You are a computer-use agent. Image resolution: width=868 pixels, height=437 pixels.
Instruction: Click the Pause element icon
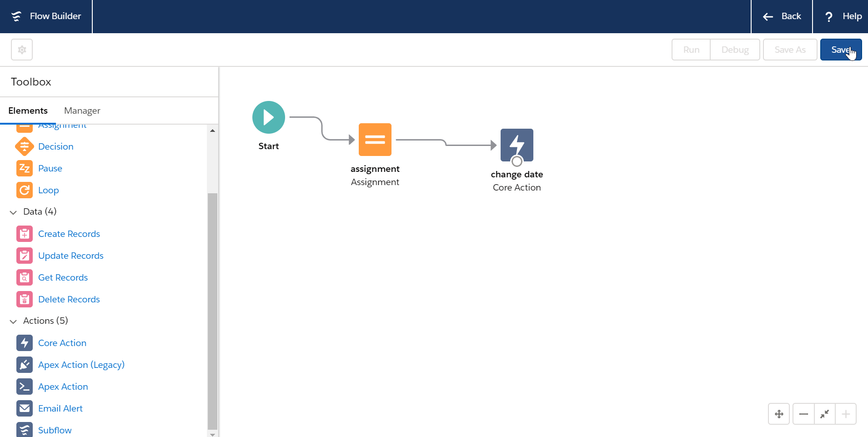point(25,168)
